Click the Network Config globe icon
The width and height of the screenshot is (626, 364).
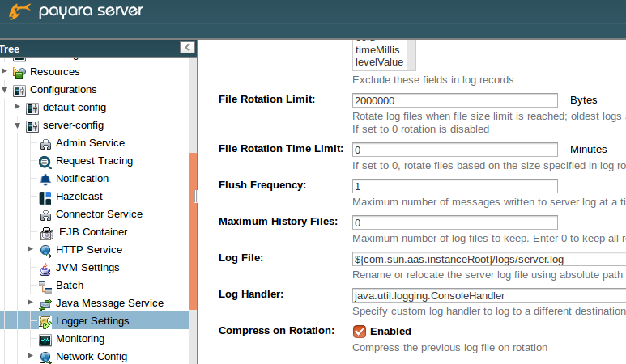[x=45, y=358]
